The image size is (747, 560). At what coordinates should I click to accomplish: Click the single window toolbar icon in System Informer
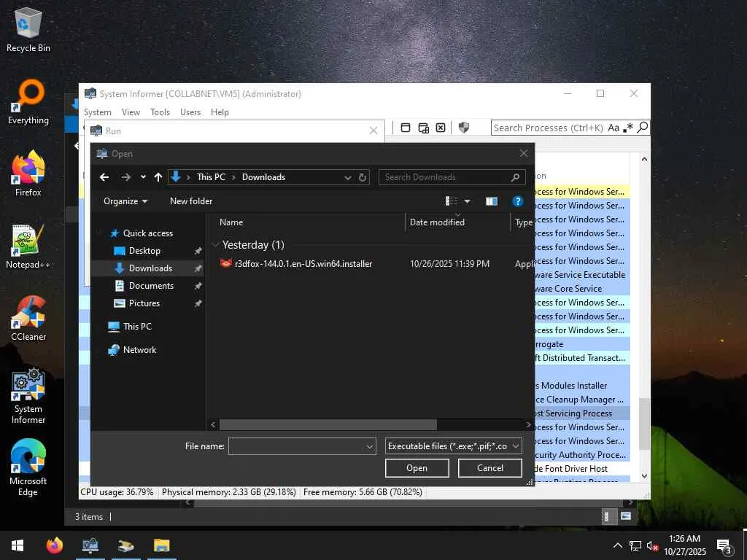pyautogui.click(x=406, y=128)
